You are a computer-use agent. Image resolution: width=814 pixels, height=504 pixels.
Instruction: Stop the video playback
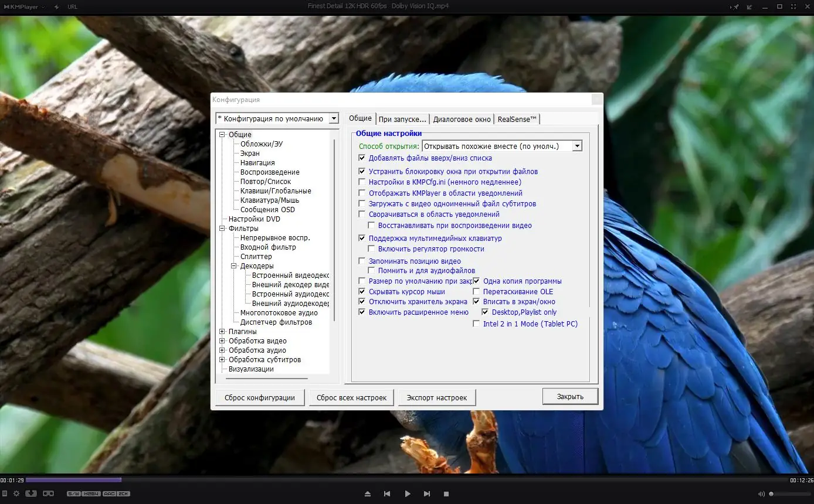coord(446,494)
